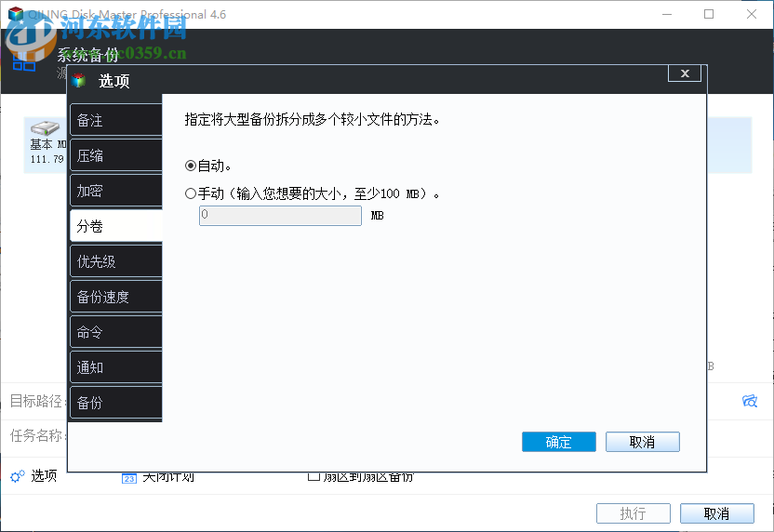The width and height of the screenshot is (774, 532).
Task: Select the 分卷 tab
Action: coord(116,226)
